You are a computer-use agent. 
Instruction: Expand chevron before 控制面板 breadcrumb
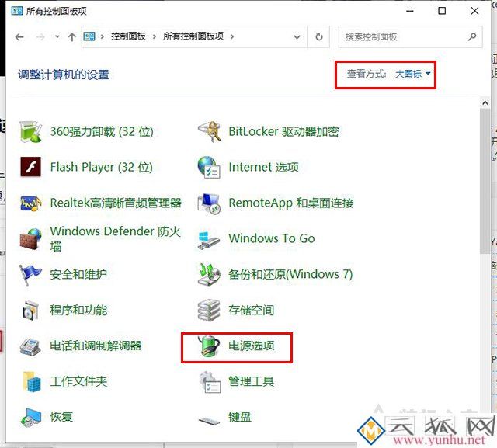(102, 36)
